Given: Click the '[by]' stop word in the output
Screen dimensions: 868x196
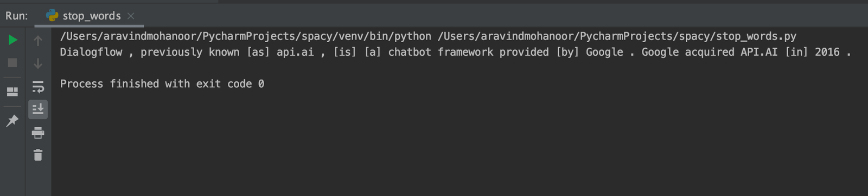Looking at the screenshot, I should (x=568, y=52).
